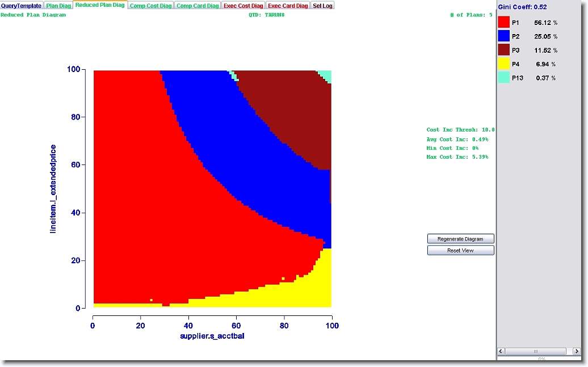The width and height of the screenshot is (588, 367).
Task: Open the Comp Cost Diag tab
Action: coord(150,6)
